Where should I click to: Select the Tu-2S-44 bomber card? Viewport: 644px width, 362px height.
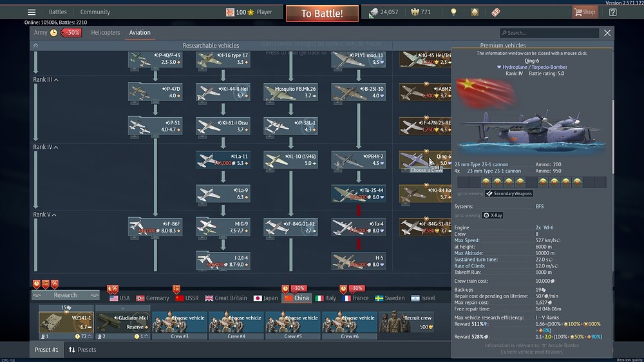point(359,193)
